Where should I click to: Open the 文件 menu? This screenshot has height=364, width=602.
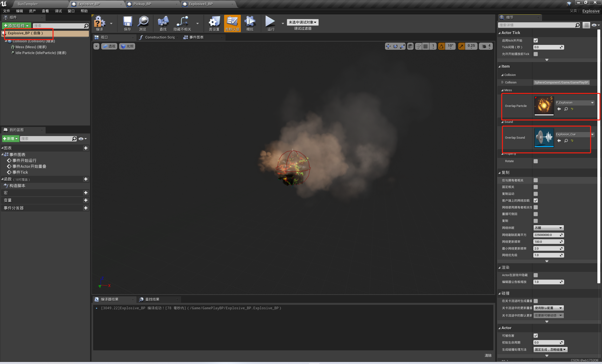point(6,11)
